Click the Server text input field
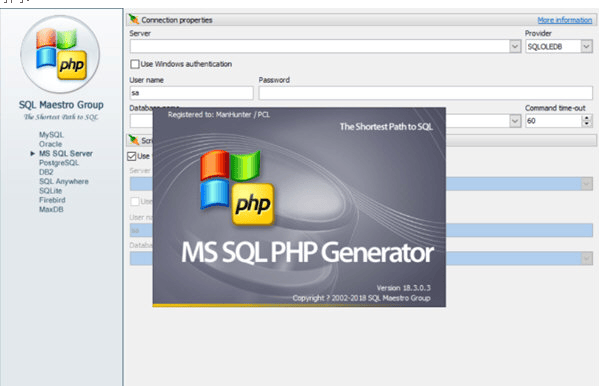 point(320,47)
